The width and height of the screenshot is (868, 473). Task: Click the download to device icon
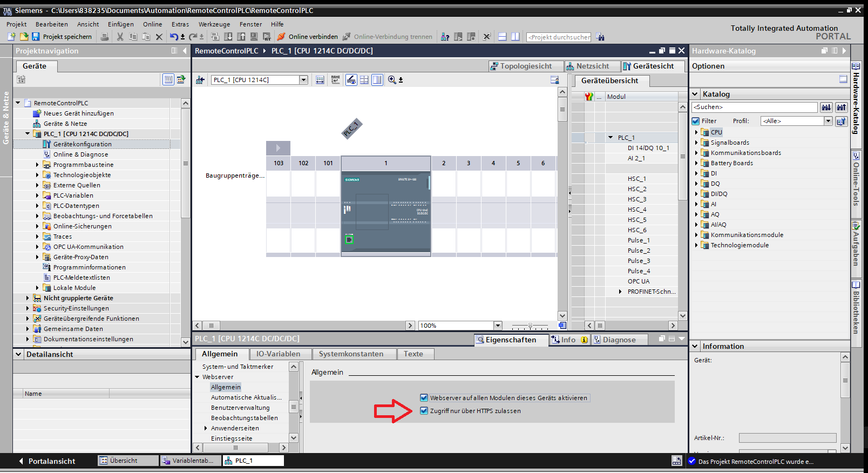228,37
